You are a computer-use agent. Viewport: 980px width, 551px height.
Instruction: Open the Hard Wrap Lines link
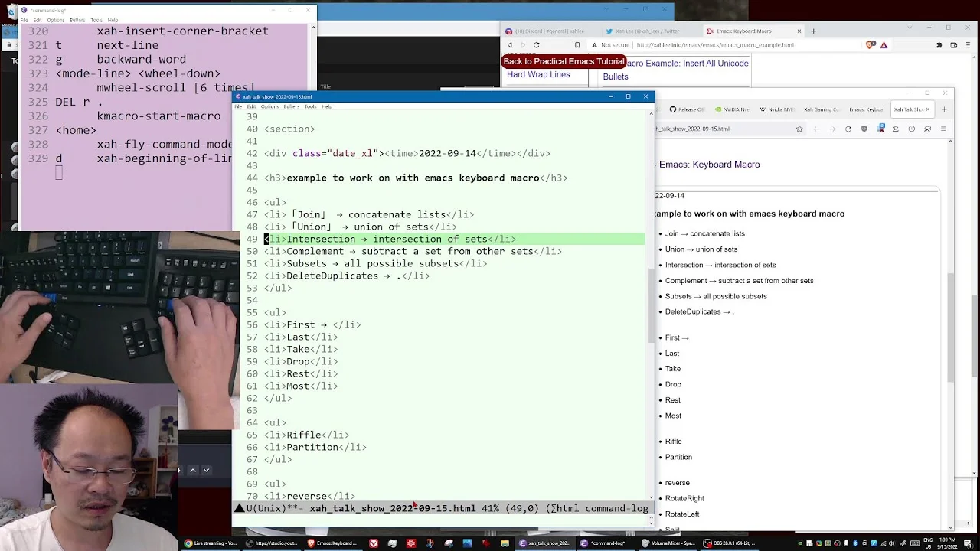coord(538,75)
